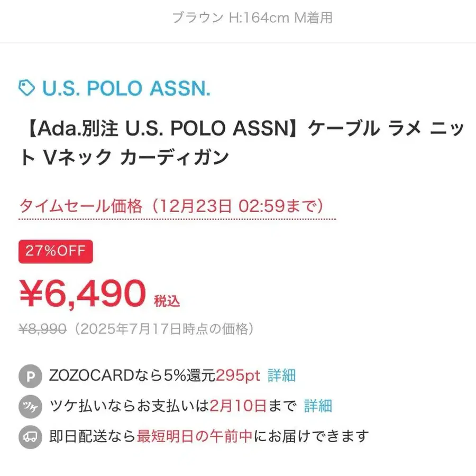
Task: Click the 2025年7月17日時点の価格 note
Action: (x=164, y=329)
